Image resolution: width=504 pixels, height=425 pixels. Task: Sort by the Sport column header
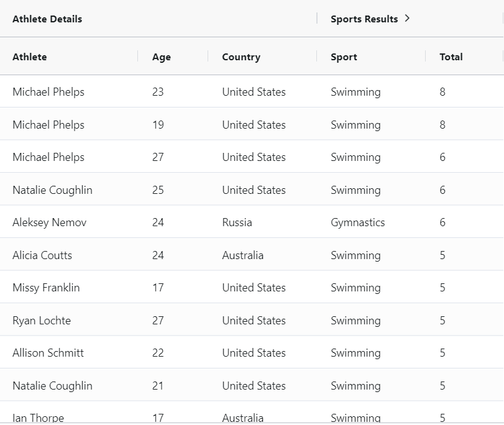tap(344, 57)
